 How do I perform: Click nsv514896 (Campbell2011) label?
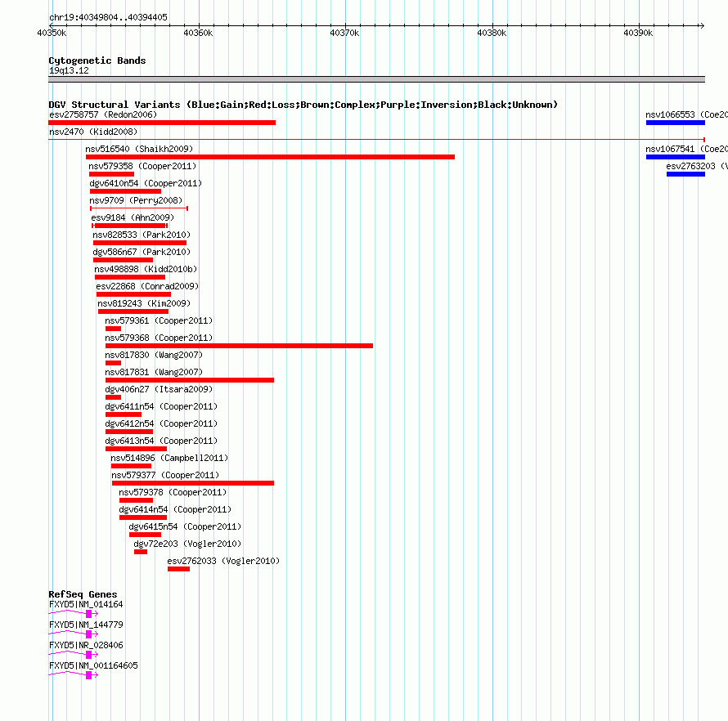click(x=169, y=458)
